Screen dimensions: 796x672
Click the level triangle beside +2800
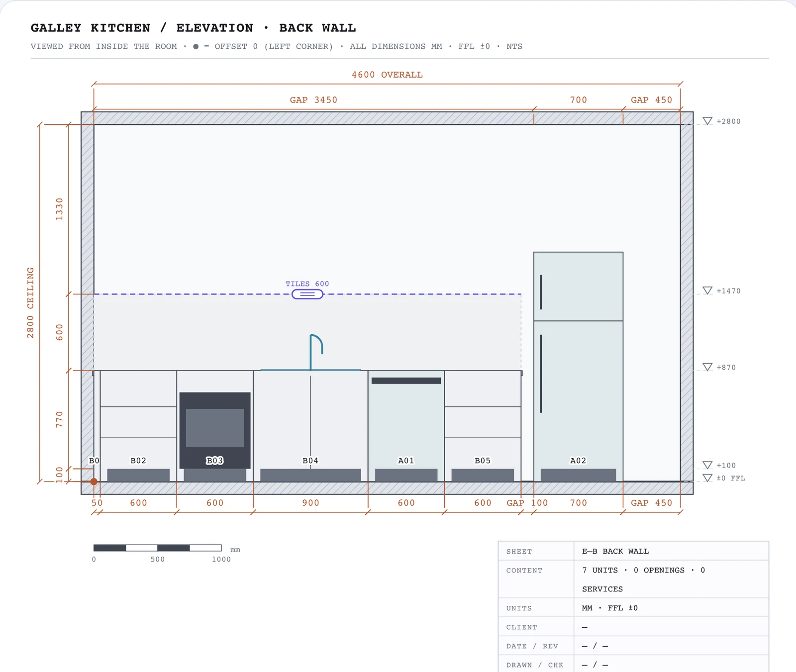tap(707, 121)
